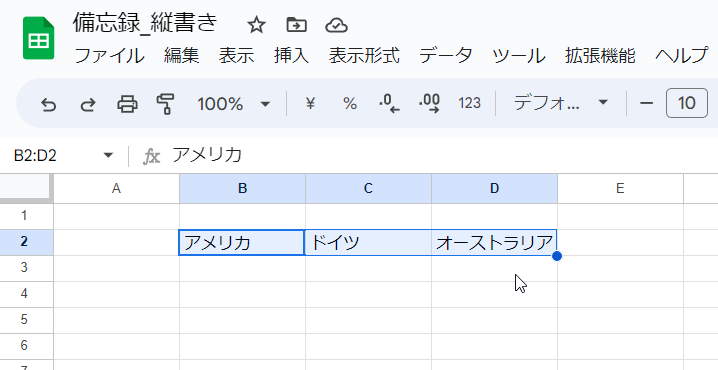Image resolution: width=718 pixels, height=370 pixels.
Task: Open the move to folder icon
Action: (296, 25)
